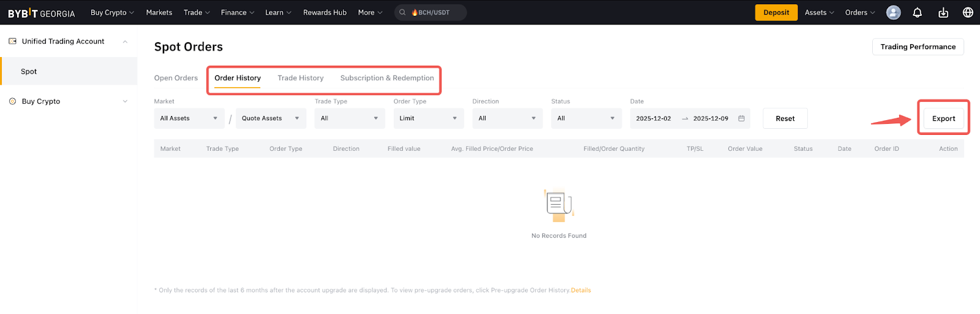This screenshot has width=980, height=314.
Task: Click the calendar icon in date field
Action: coord(741,118)
